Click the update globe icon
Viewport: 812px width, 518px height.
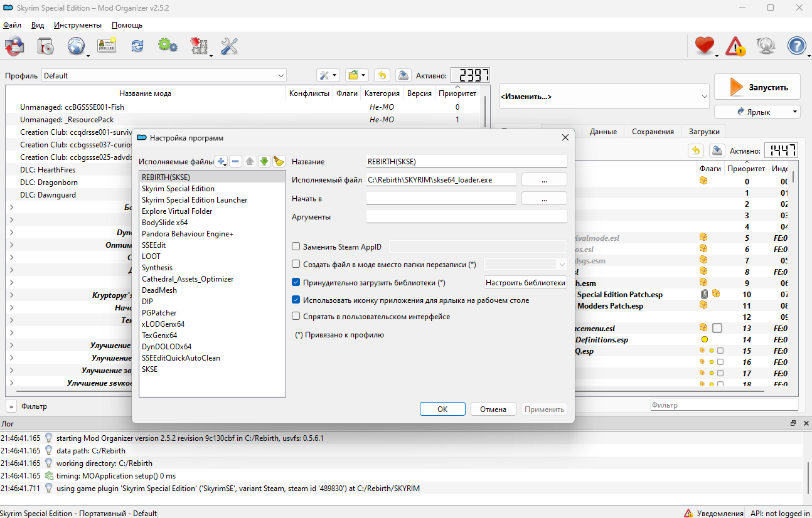pos(766,46)
